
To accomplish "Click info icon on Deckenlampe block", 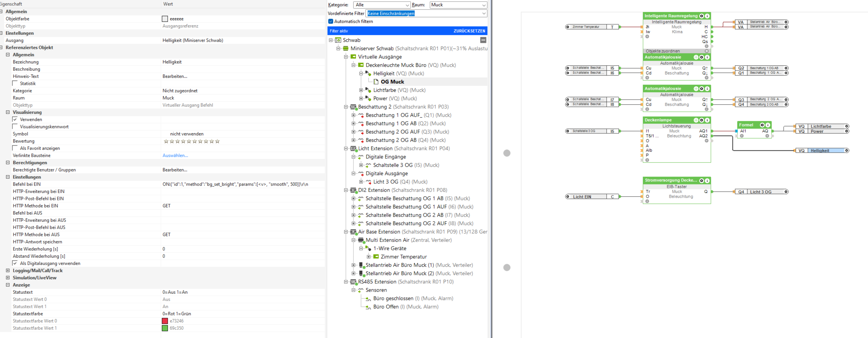I will (707, 120).
